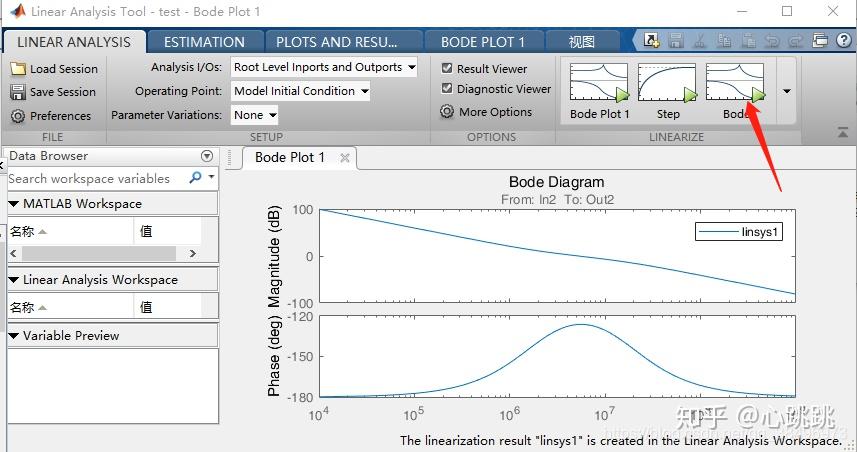Viewport: 857px width, 452px height.
Task: Click the Bode Plot 1 linearize icon
Action: pos(599,83)
